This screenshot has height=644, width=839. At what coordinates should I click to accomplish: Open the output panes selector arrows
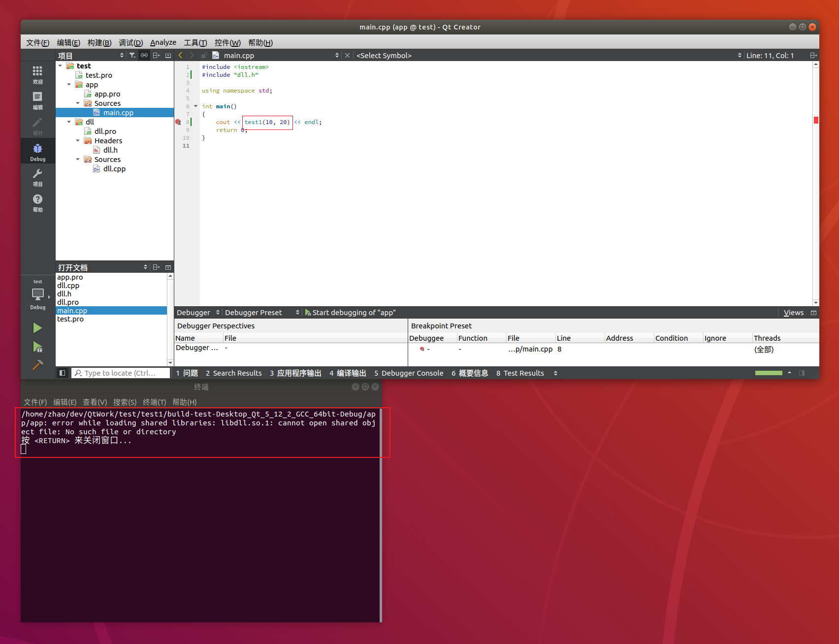[x=555, y=373]
